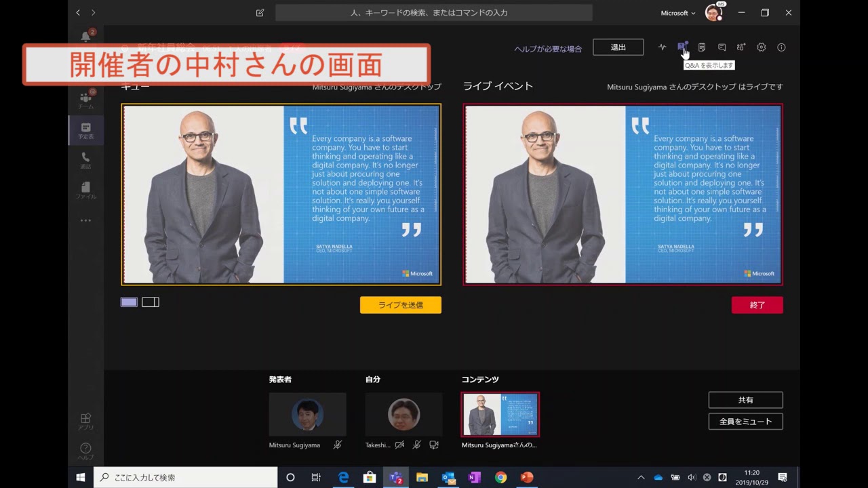Select the shared desktop content thumbnail
This screenshot has height=488, width=868.
click(500, 414)
